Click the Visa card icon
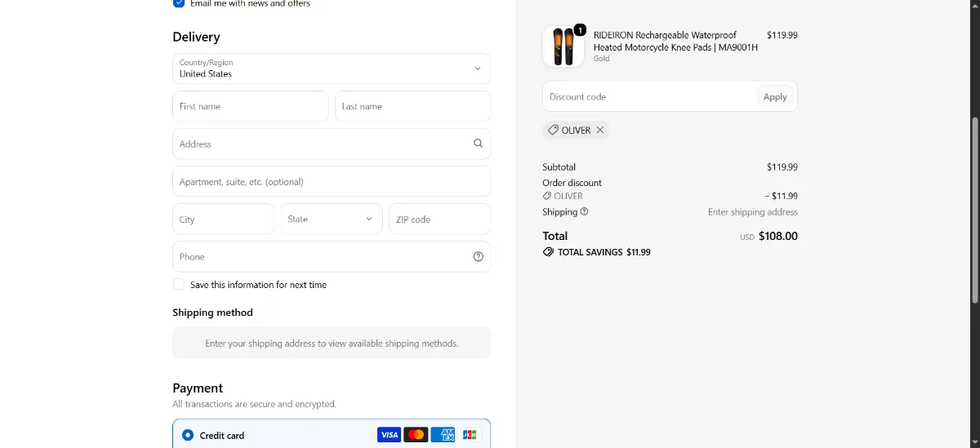Image resolution: width=980 pixels, height=448 pixels. tap(390, 435)
